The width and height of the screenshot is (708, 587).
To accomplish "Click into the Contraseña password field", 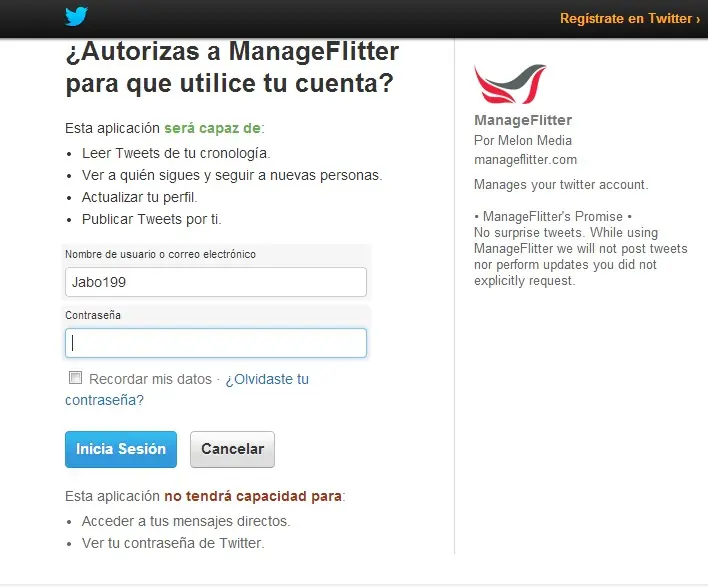I will 216,343.
